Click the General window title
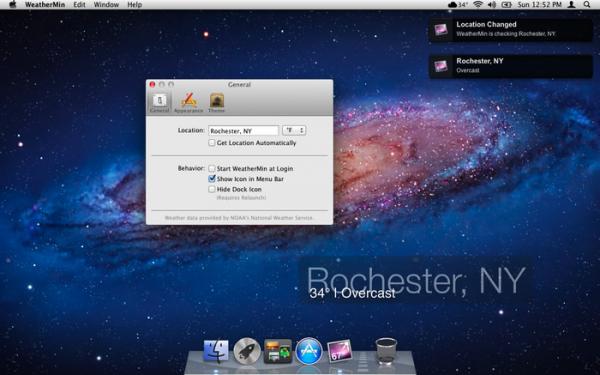Image resolution: width=600 pixels, height=375 pixels. pos(239,85)
